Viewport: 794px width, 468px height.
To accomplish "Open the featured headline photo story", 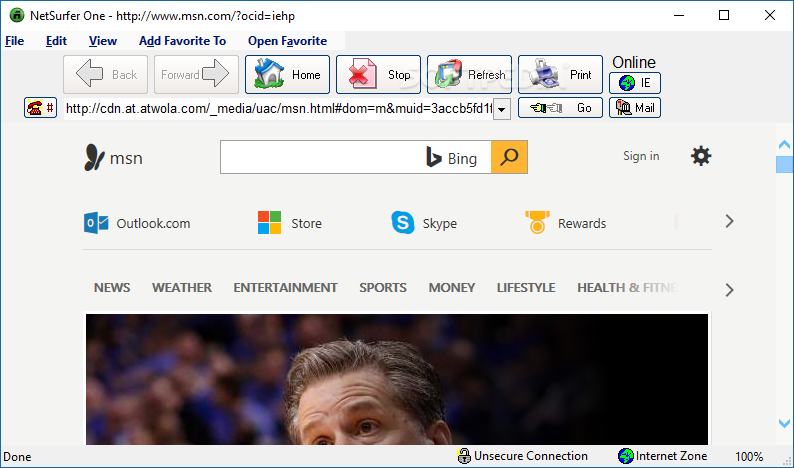I will [397, 379].
